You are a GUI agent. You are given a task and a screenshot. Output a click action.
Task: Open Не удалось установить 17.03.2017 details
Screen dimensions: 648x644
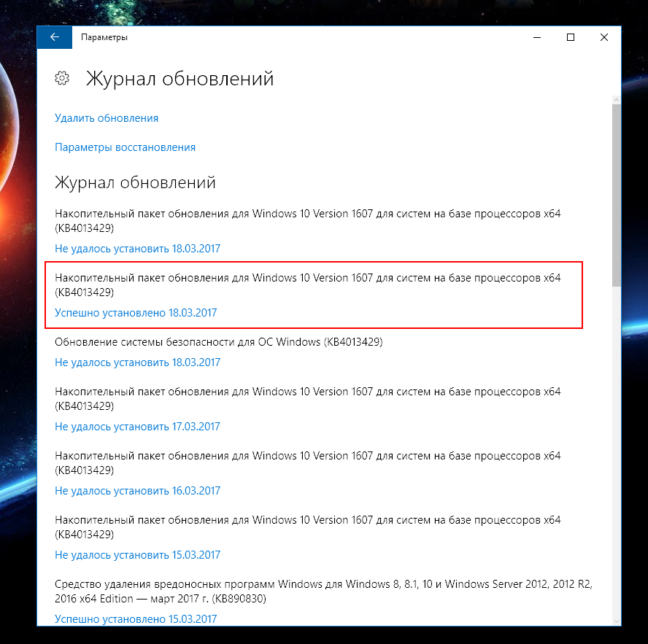[x=137, y=427]
